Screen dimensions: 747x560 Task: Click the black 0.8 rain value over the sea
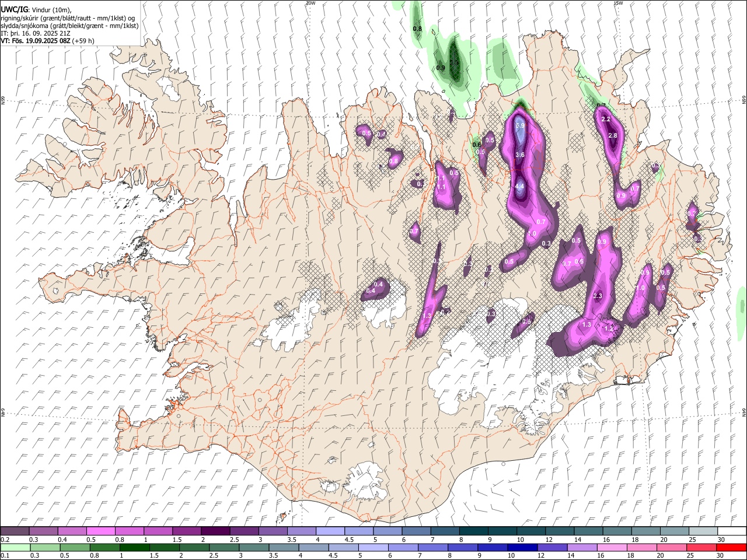point(417,29)
